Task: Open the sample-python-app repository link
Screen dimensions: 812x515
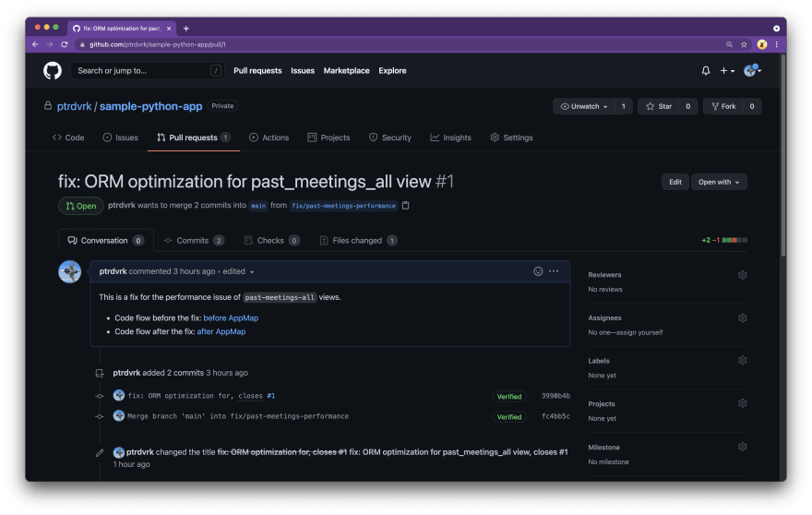Action: tap(150, 106)
